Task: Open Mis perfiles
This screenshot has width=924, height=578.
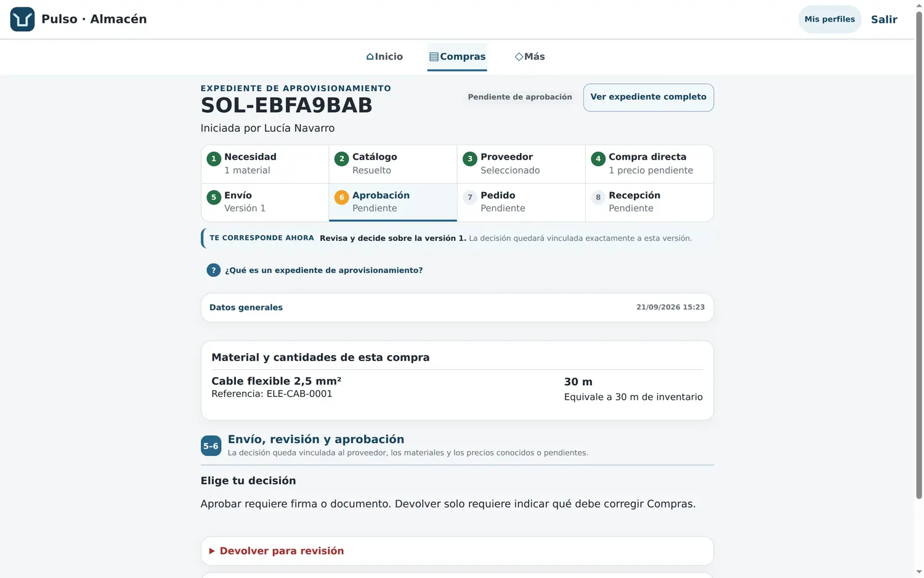Action: [829, 19]
